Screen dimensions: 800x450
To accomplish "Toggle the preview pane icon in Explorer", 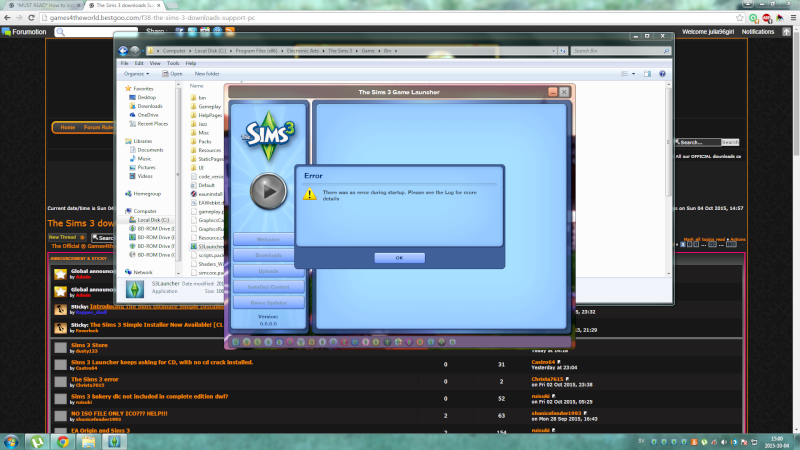I will click(647, 74).
